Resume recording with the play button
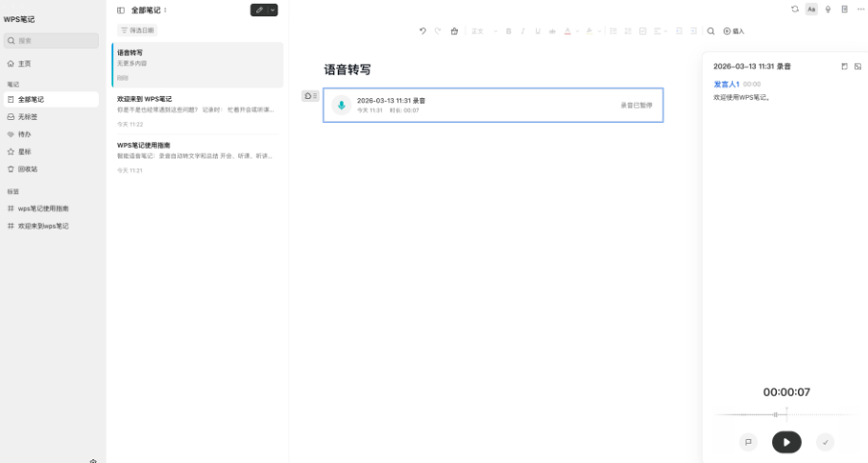Screen dimensions: 868x463 pyautogui.click(x=786, y=442)
